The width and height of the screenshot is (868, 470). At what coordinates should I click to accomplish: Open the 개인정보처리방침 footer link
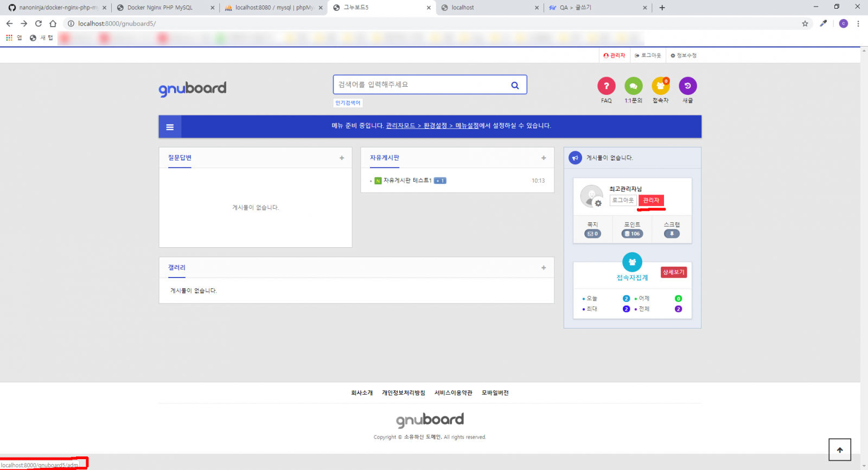pos(404,393)
